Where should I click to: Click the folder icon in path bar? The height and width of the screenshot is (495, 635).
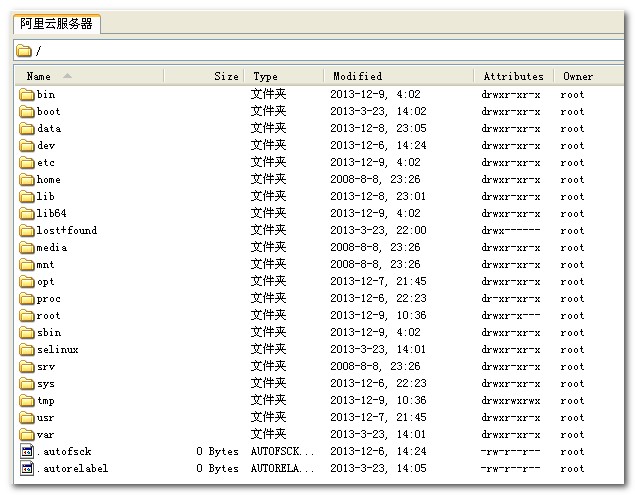(x=24, y=51)
